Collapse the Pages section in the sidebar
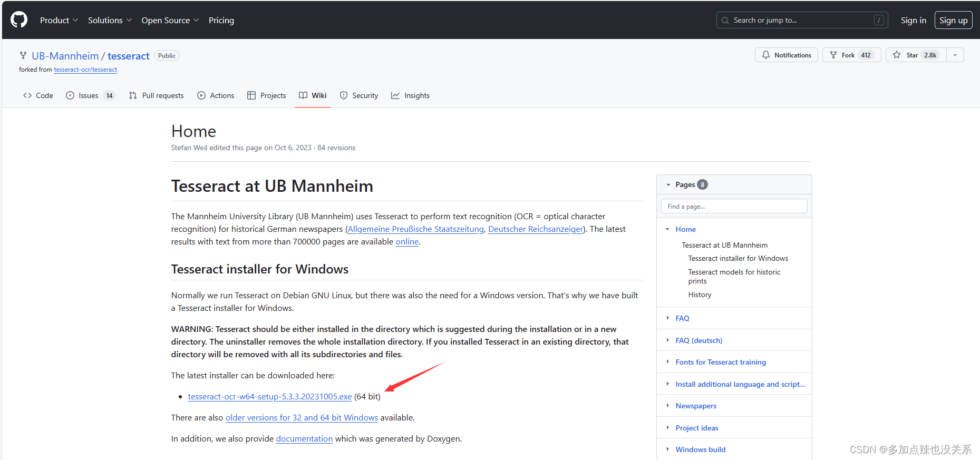The width and height of the screenshot is (980, 460). 668,185
